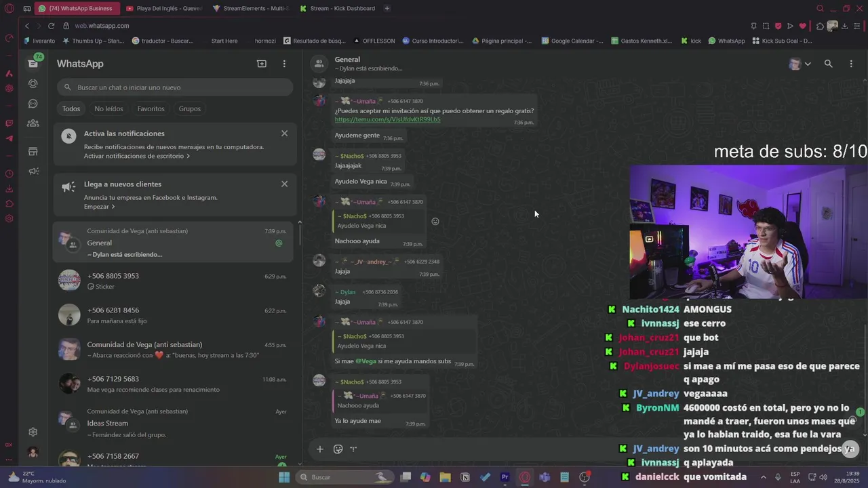The width and height of the screenshot is (868, 488).
Task: Open Notion from taskbar
Action: tap(465, 477)
